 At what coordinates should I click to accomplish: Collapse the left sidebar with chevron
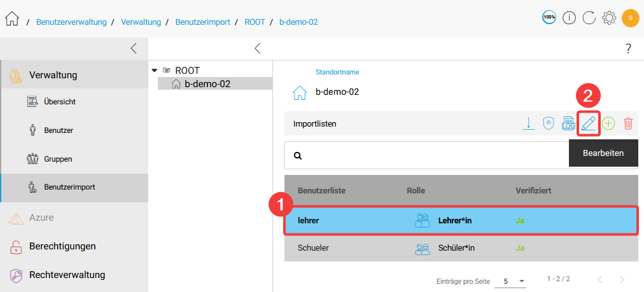coord(134,48)
